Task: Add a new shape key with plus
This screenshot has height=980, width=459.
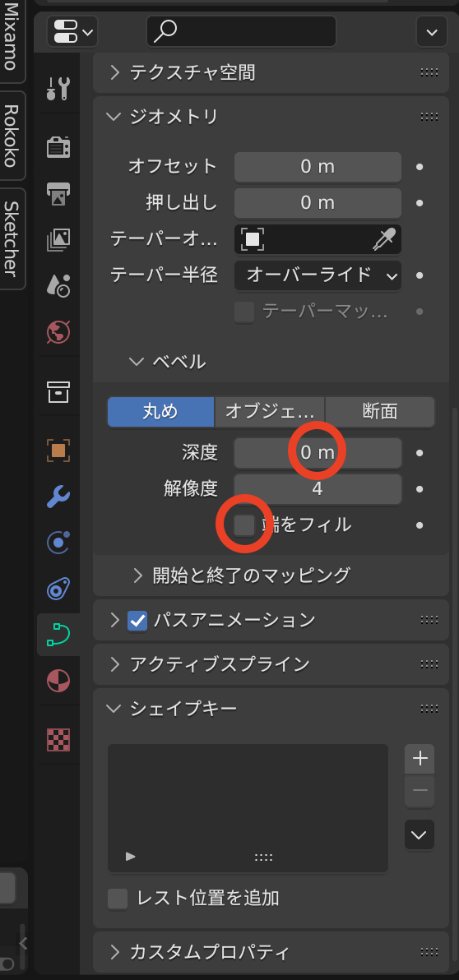Action: [420, 759]
